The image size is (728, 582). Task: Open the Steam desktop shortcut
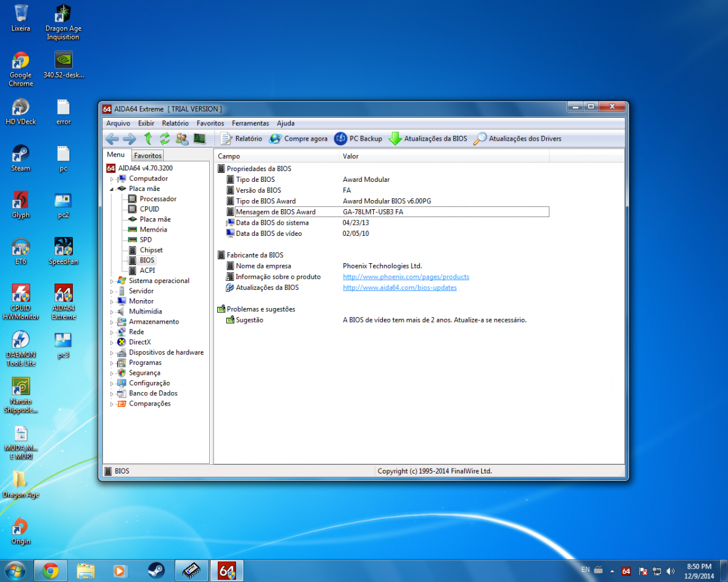pyautogui.click(x=21, y=158)
